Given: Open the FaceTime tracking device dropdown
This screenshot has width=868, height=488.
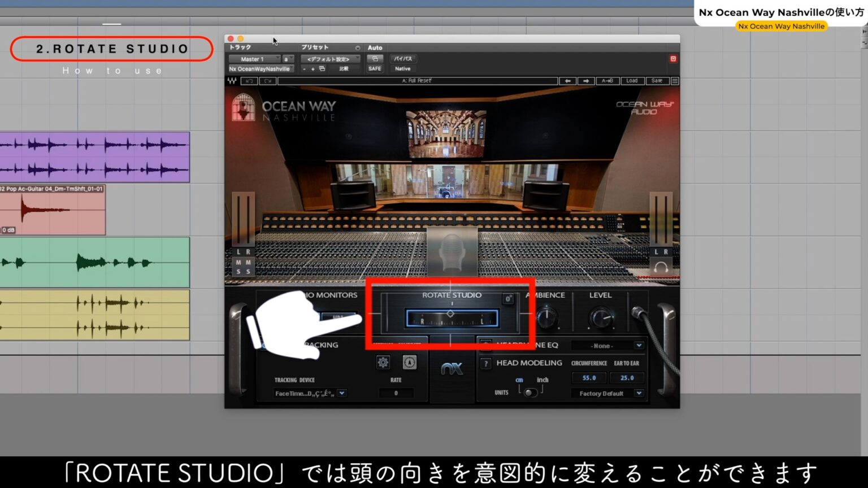Looking at the screenshot, I should [310, 393].
